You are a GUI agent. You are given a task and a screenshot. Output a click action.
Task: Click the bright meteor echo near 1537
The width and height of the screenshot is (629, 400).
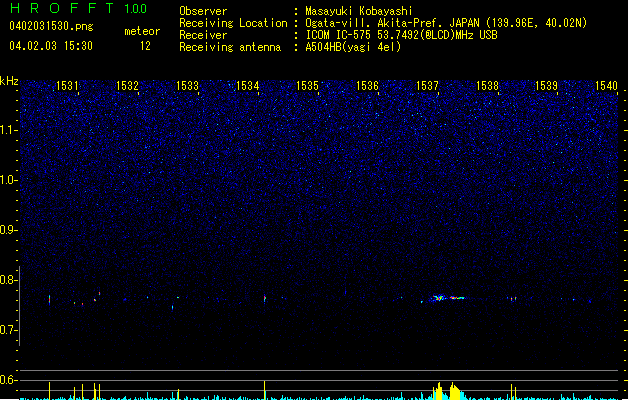(x=446, y=298)
